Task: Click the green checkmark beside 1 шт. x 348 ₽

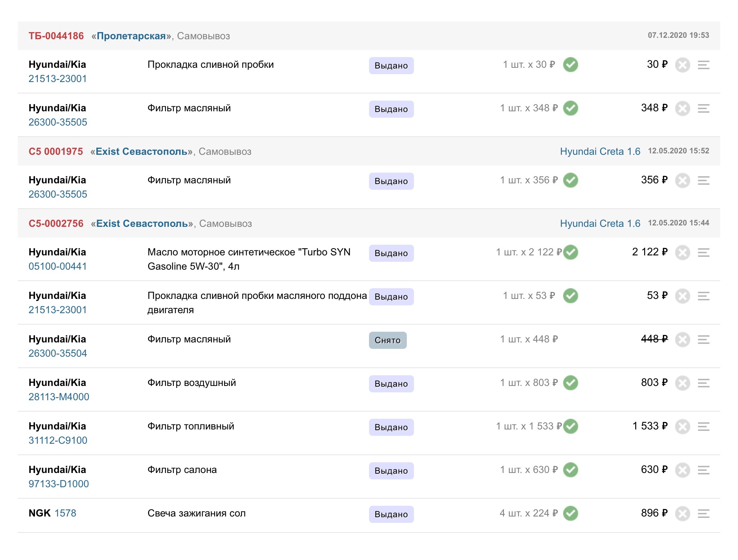Action: pos(571,108)
